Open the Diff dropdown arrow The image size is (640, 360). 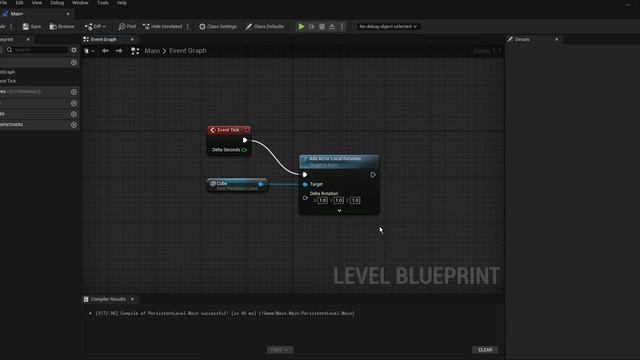pyautogui.click(x=104, y=27)
